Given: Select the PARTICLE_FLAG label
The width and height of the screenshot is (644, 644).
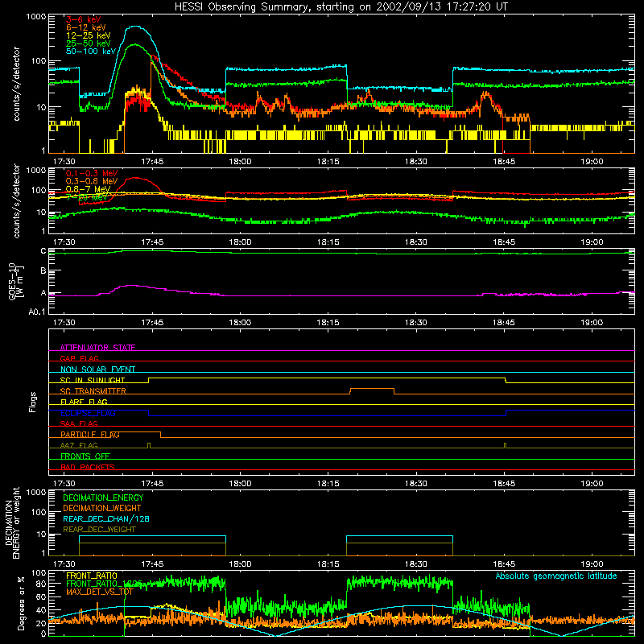Looking at the screenshot, I should pyautogui.click(x=90, y=435).
